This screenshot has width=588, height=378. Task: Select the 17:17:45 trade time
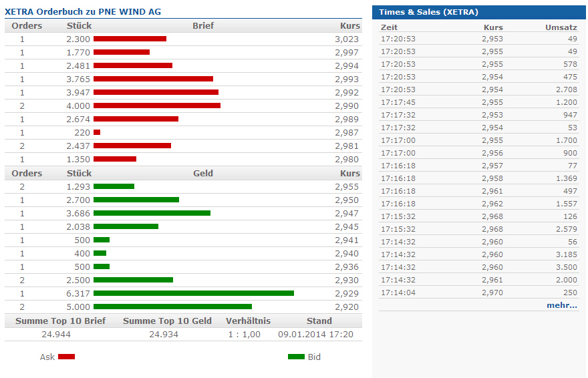398,102
